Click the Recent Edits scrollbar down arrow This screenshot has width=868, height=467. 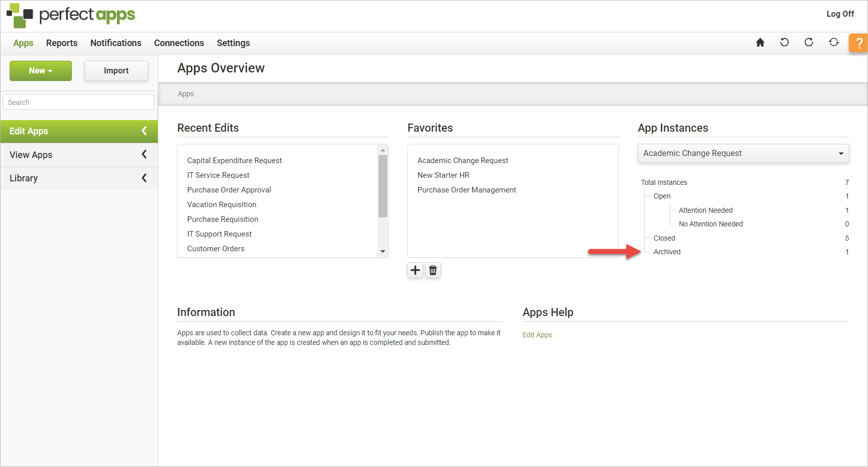click(383, 252)
